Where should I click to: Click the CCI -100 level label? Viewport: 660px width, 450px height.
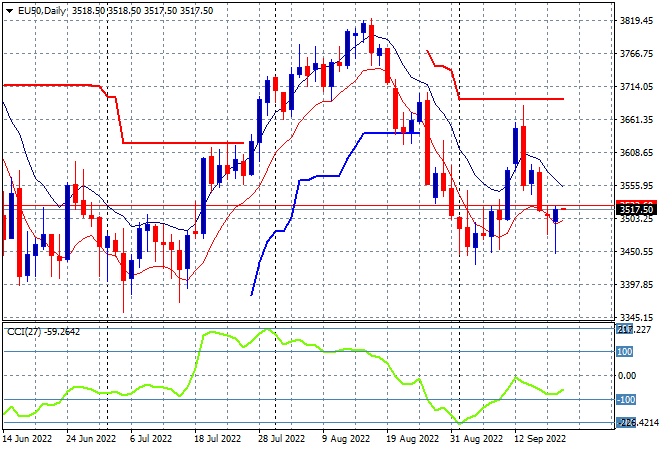[626, 399]
